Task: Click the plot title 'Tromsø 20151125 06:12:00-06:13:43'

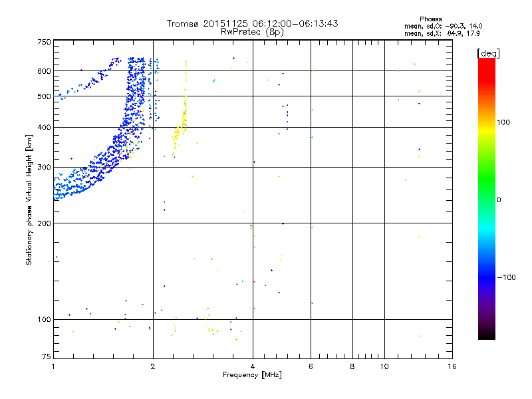Action: (x=252, y=23)
